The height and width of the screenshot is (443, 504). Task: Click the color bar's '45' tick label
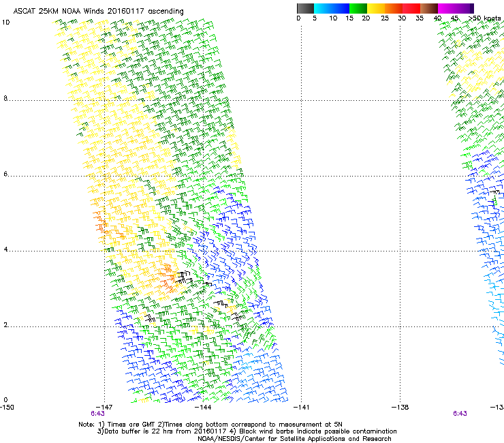pos(454,18)
